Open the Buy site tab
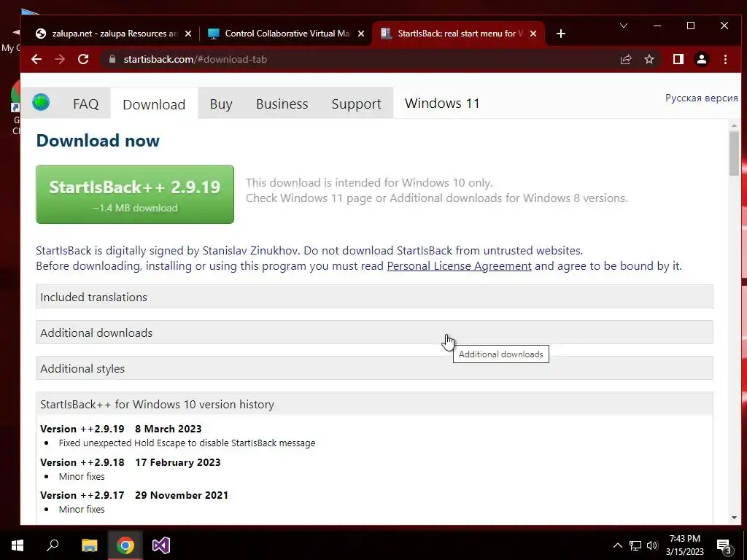The image size is (747, 560). click(221, 104)
